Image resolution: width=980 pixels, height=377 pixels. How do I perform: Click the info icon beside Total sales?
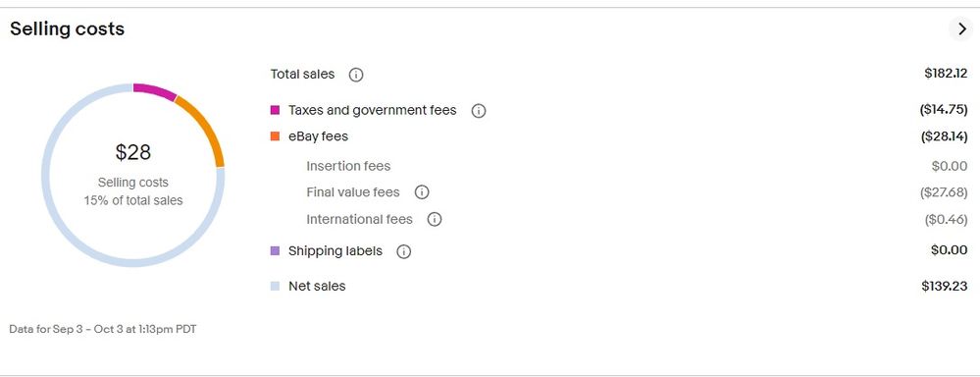[x=356, y=75]
